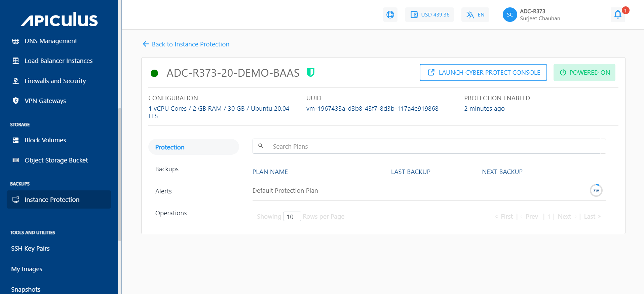This screenshot has width=644, height=294.
Task: Click the wallet balance USD 439.36
Action: (429, 15)
